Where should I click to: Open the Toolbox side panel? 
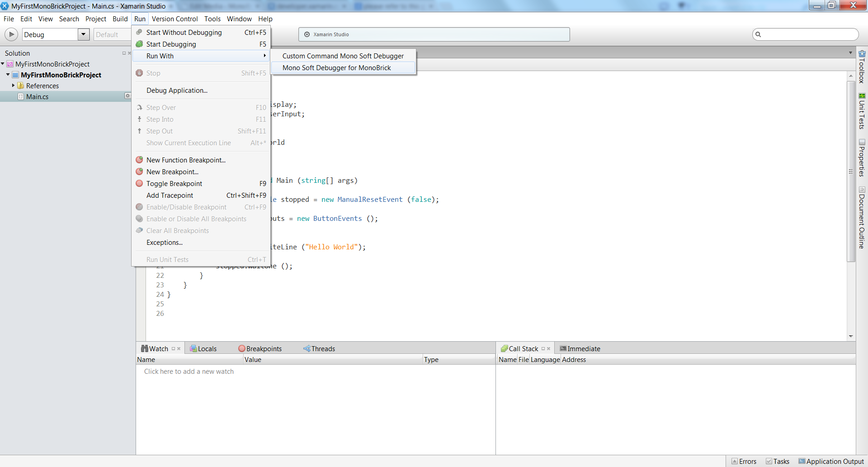[862, 67]
